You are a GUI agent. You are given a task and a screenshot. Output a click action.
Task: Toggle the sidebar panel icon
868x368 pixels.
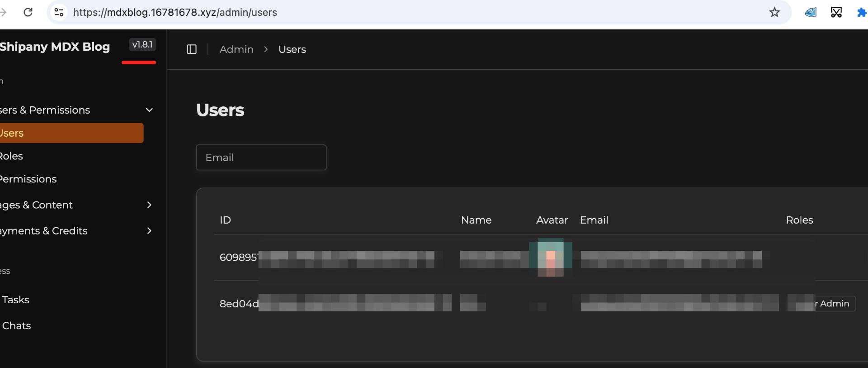pos(192,49)
